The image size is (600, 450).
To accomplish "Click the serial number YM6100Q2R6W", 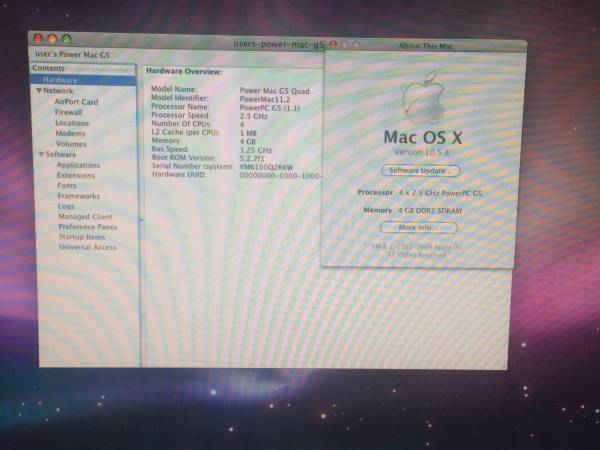I will (x=266, y=167).
